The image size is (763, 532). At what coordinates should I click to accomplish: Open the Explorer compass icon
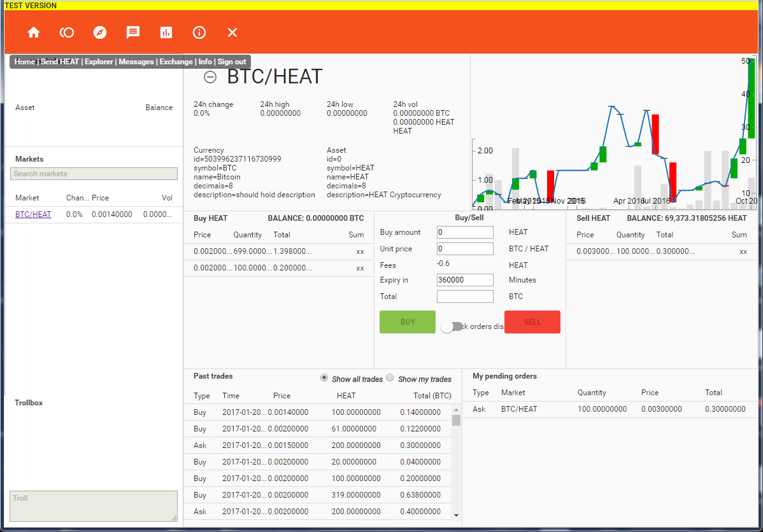100,32
